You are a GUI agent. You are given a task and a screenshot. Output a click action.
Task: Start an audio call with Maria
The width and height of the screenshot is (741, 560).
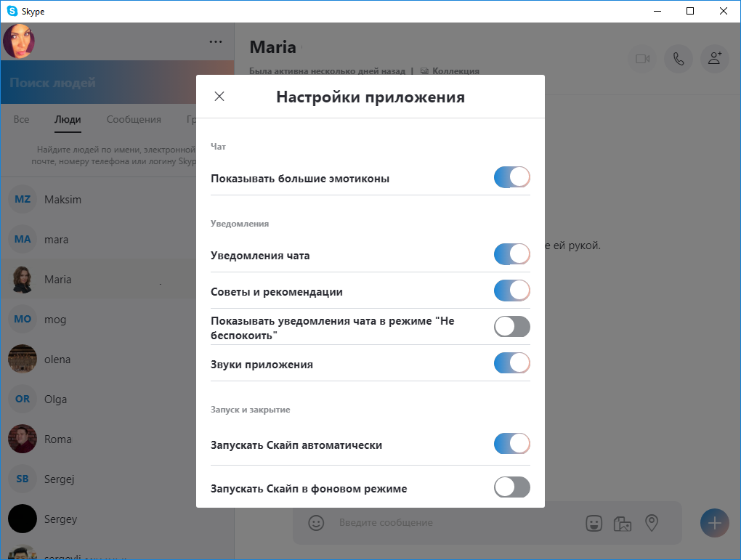point(678,59)
